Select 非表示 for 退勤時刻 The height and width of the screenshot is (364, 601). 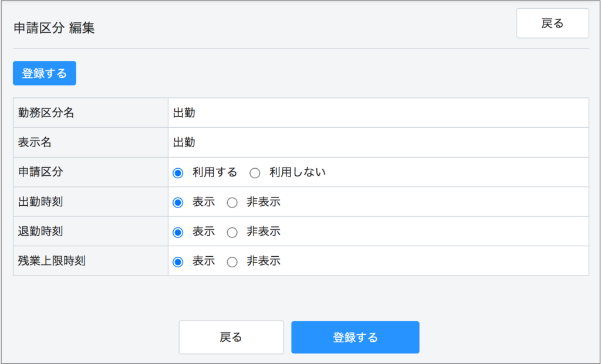(232, 232)
